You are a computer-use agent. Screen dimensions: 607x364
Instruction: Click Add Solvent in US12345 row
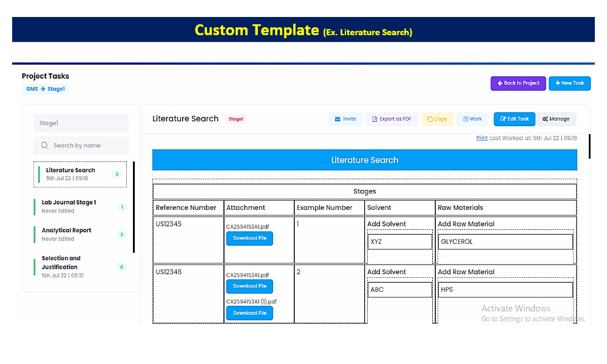point(387,224)
